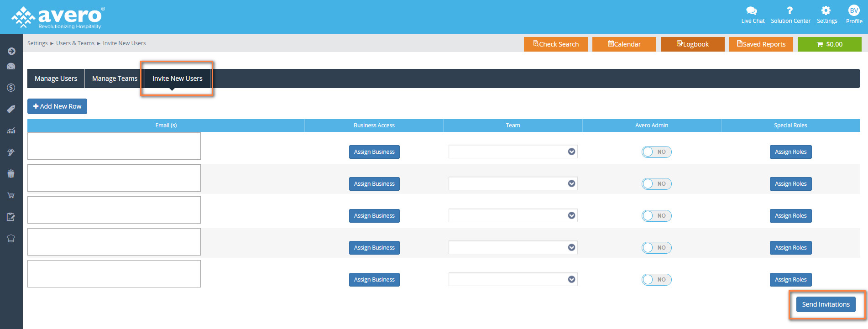Expand the Team dropdown in second row
This screenshot has width=868, height=329.
[513, 184]
